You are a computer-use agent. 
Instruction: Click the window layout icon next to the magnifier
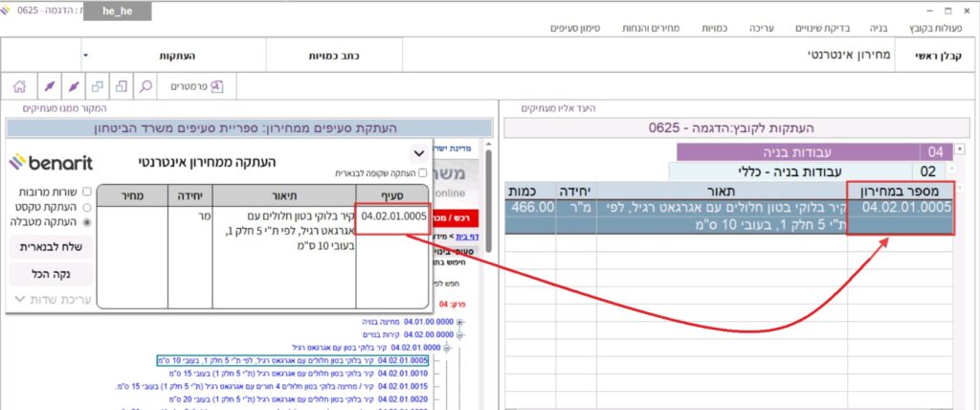pos(122,86)
